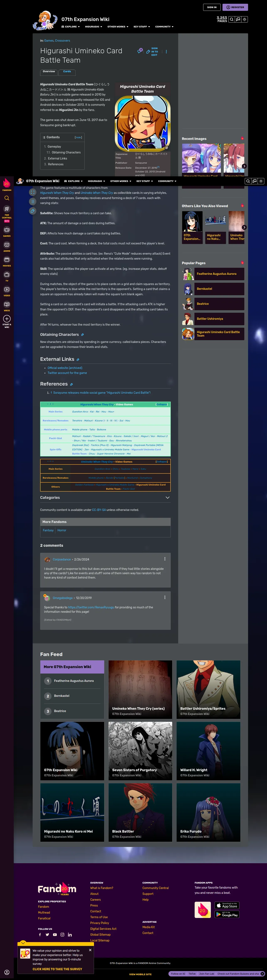The image size is (267, 980).
Task: Collapse Higurashi Video Games navbox
Action: tap(162, 404)
